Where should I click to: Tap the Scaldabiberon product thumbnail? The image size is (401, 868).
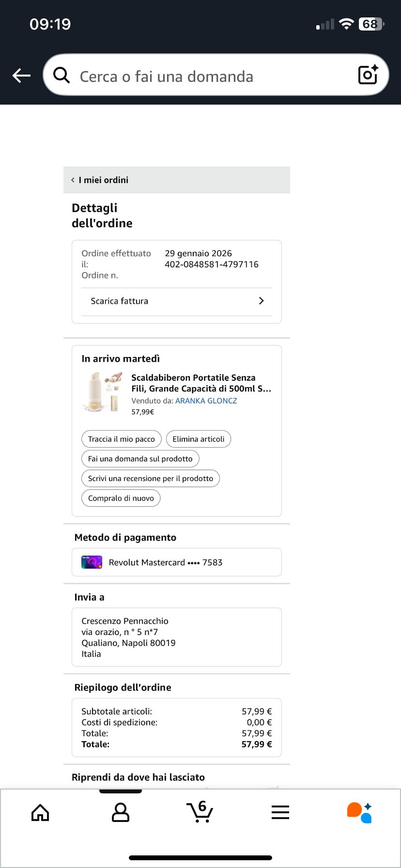pyautogui.click(x=102, y=392)
